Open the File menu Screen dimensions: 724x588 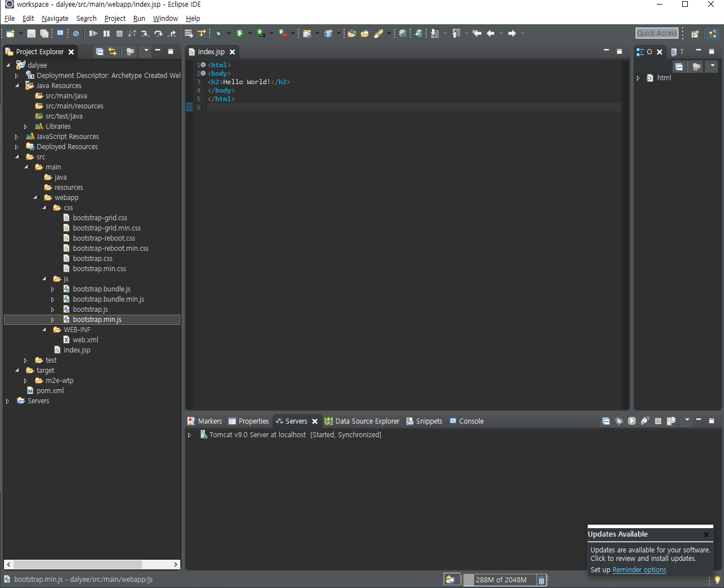point(10,19)
